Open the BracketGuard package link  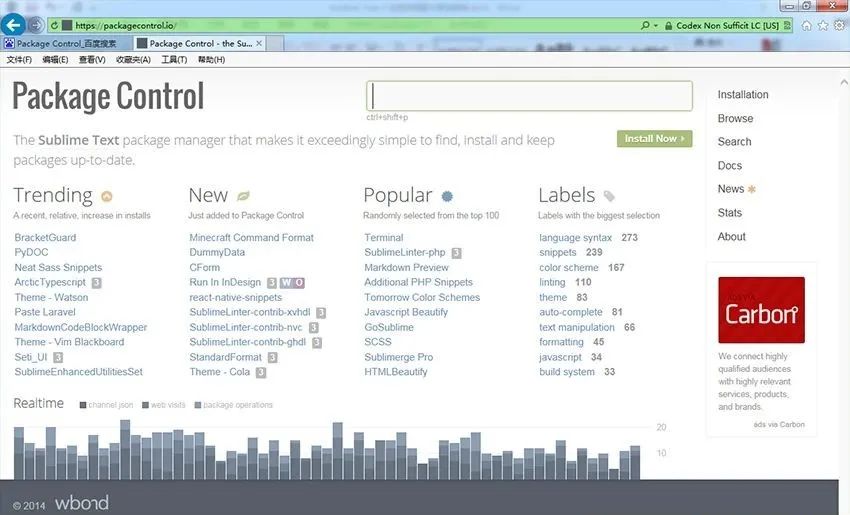click(x=45, y=237)
